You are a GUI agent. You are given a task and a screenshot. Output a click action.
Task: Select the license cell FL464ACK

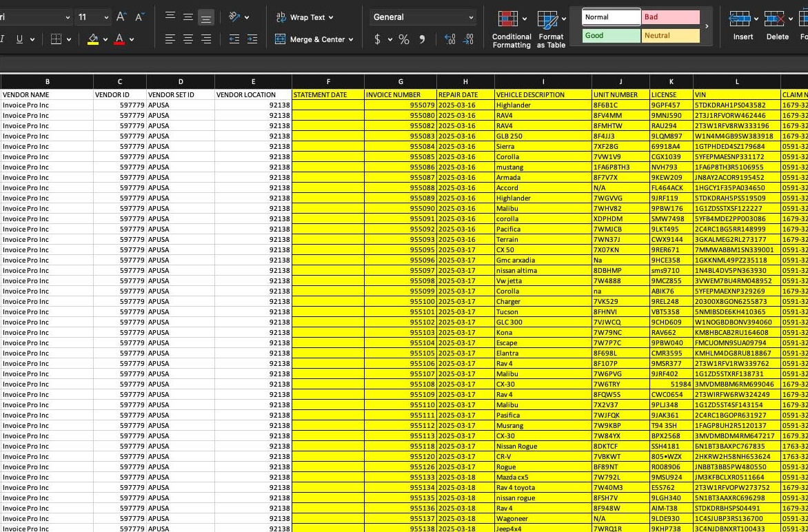(671, 188)
